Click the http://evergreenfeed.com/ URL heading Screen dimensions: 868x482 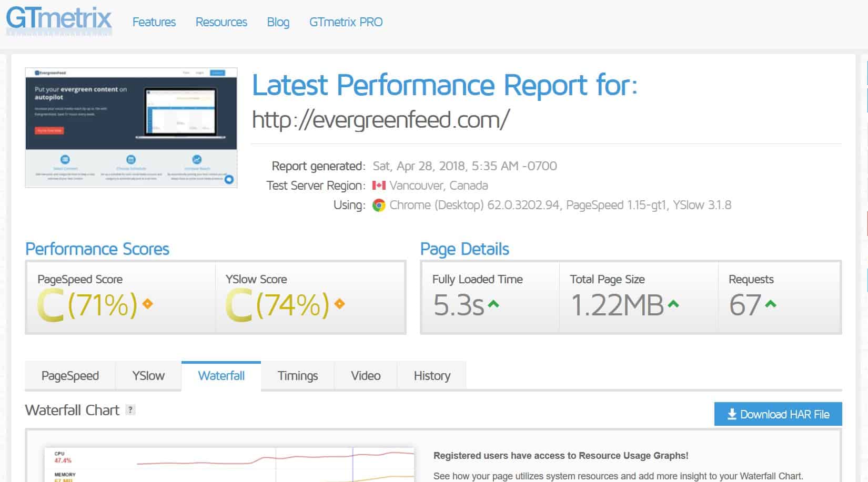[381, 120]
